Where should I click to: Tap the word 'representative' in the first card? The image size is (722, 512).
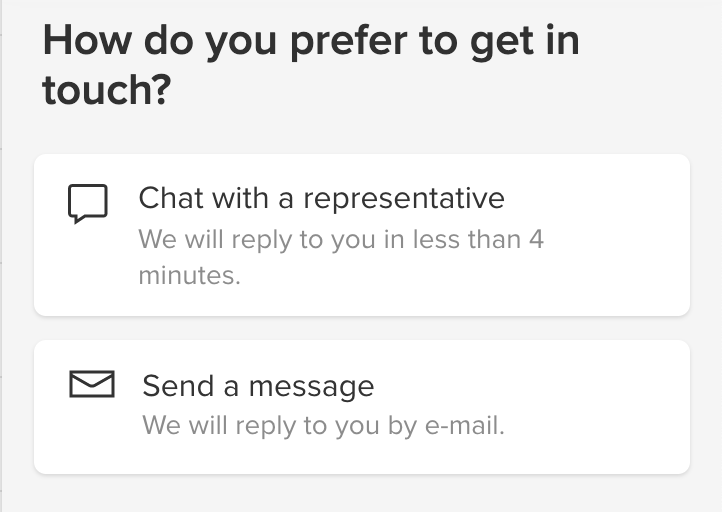404,198
